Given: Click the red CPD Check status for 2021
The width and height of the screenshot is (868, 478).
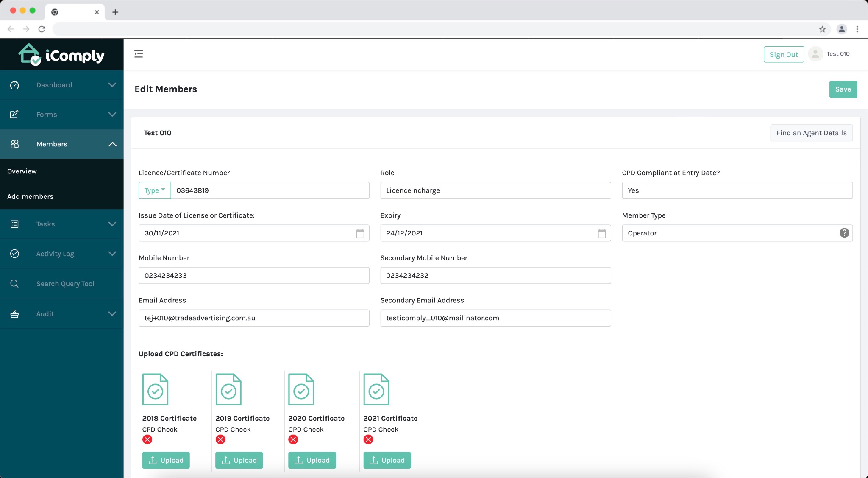Looking at the screenshot, I should [x=368, y=439].
